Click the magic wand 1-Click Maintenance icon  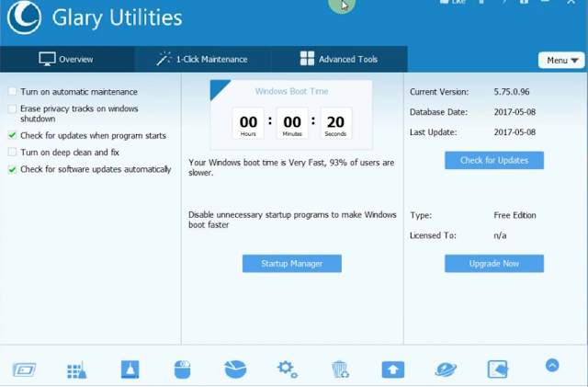164,59
